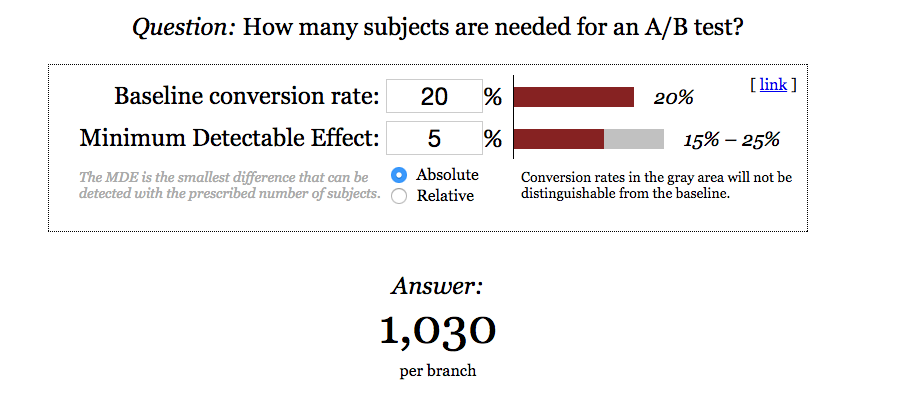The height and width of the screenshot is (405, 900).
Task: Select the Relative radio button
Action: coord(399,196)
